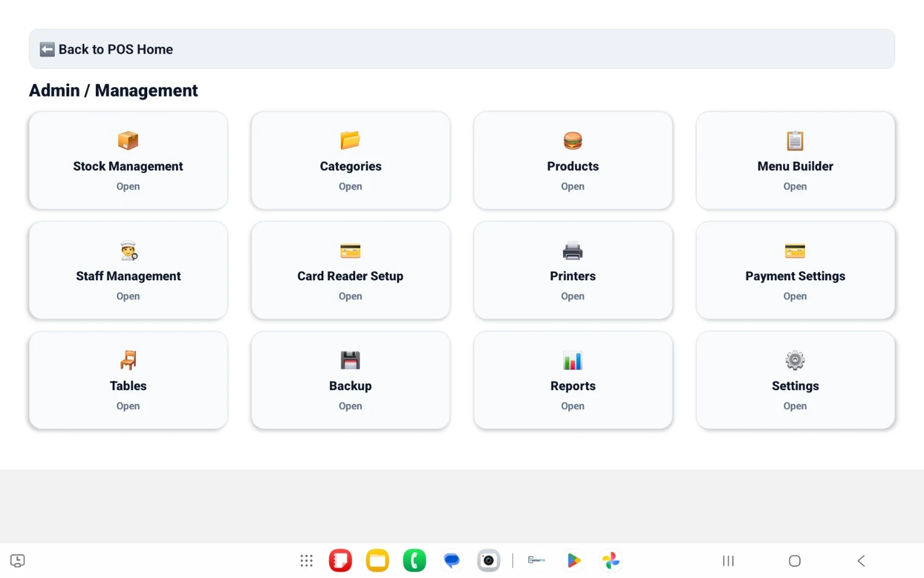The width and height of the screenshot is (924, 578).
Task: Open the Payment Settings tile
Action: tap(795, 271)
